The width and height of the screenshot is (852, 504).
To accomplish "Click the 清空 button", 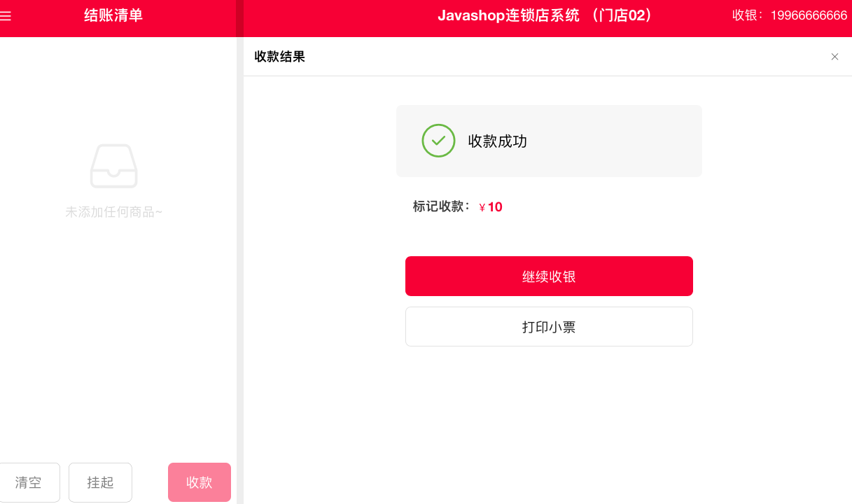I will point(29,482).
